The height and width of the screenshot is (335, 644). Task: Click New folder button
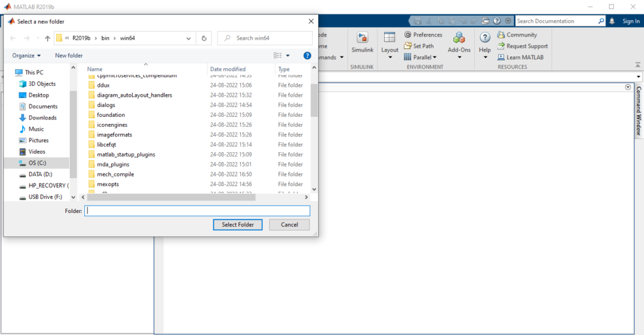69,55
